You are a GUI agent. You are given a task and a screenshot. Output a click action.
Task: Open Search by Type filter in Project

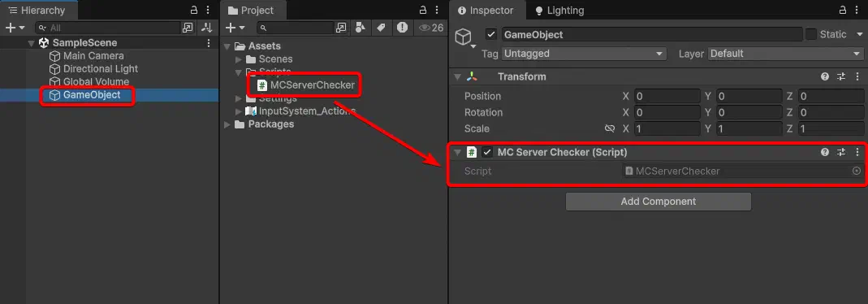pos(361,28)
